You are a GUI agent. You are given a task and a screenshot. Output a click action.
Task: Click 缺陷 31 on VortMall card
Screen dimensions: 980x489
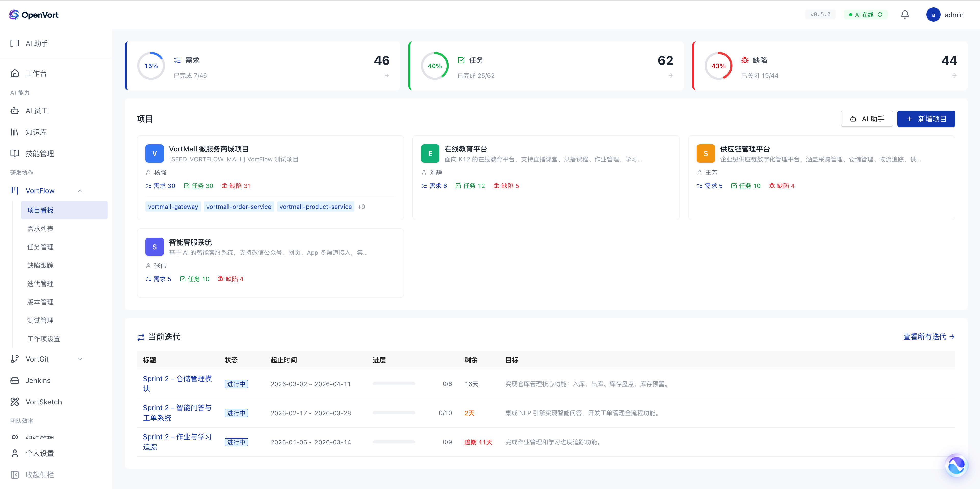click(x=236, y=185)
